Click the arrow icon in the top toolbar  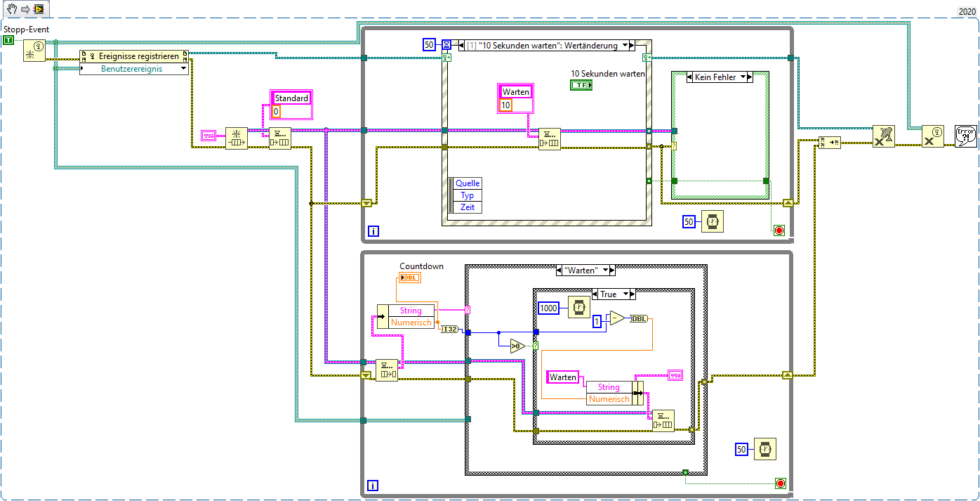tap(25, 9)
